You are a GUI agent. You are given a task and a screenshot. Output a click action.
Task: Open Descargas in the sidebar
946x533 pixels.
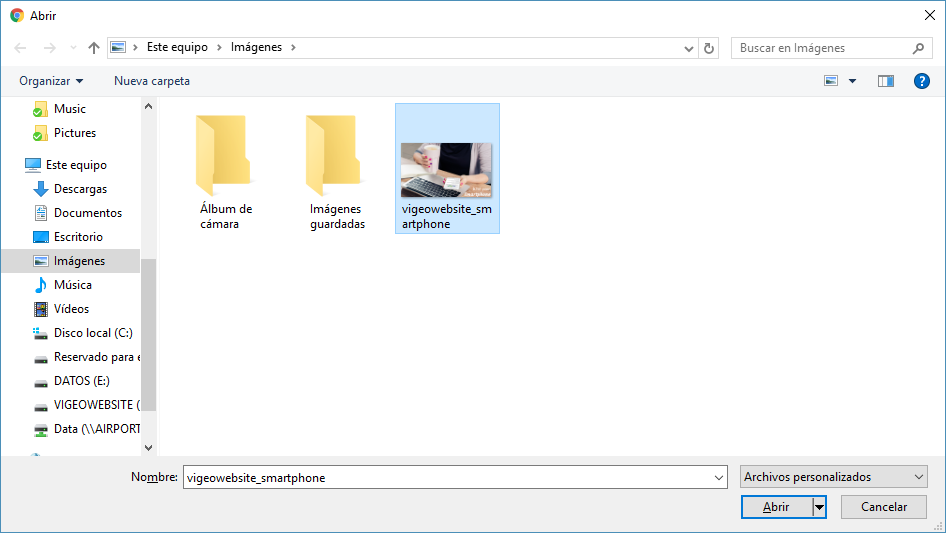(x=80, y=189)
